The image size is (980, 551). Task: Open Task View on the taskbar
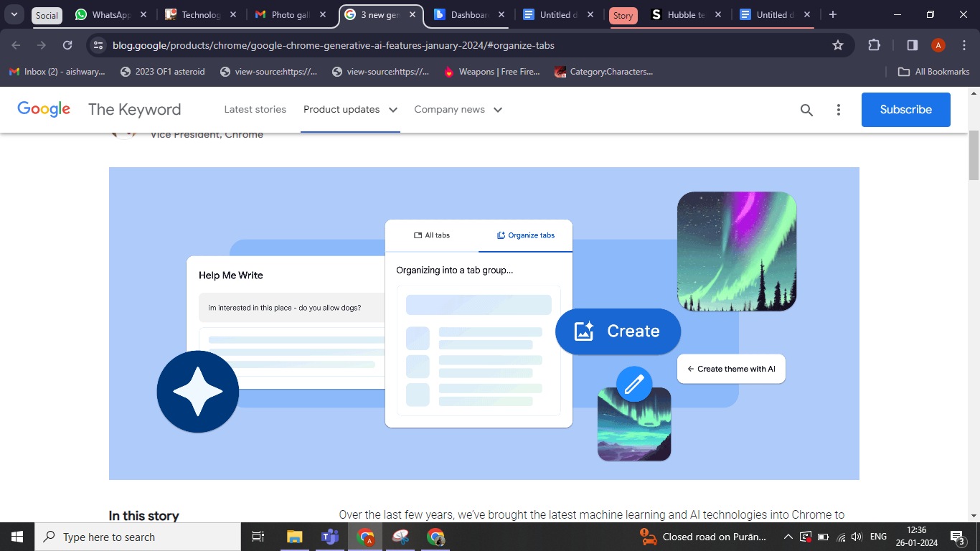(259, 537)
